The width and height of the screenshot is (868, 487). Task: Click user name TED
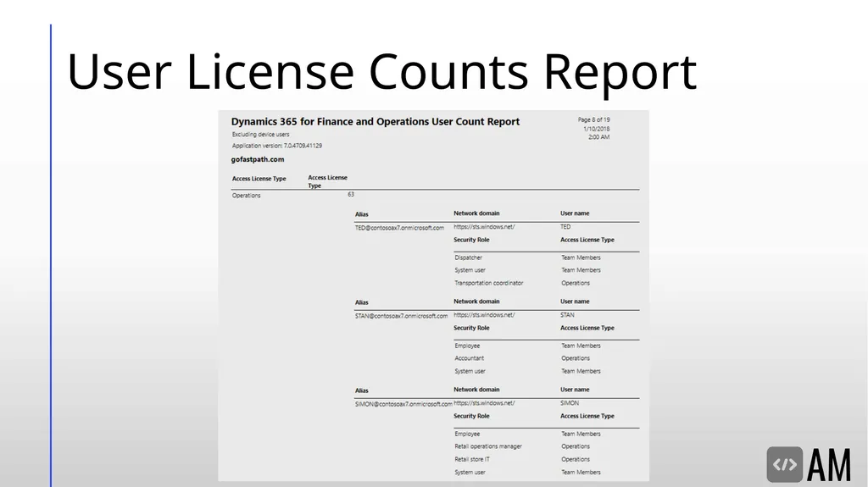(x=565, y=227)
